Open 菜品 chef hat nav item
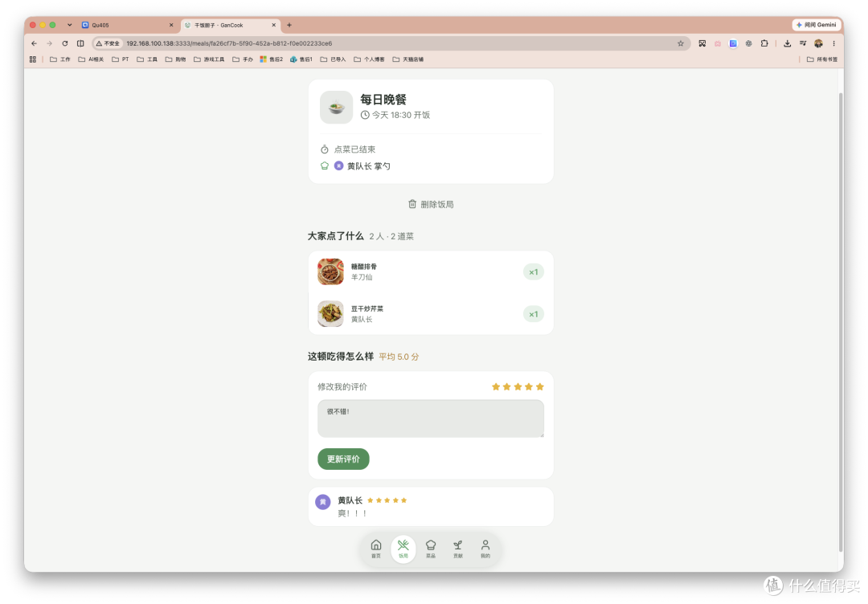Screen dimensions: 868x604 [431, 549]
